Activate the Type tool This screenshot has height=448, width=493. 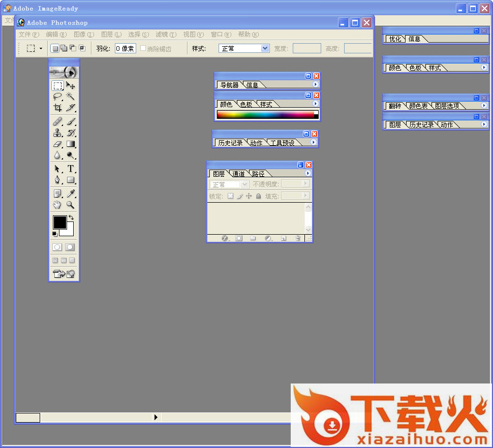point(71,169)
